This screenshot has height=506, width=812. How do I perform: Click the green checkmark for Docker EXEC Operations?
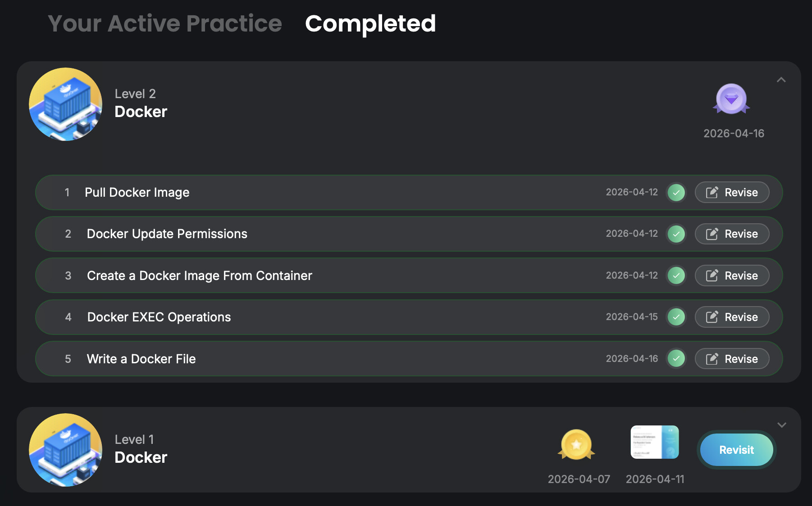676,317
